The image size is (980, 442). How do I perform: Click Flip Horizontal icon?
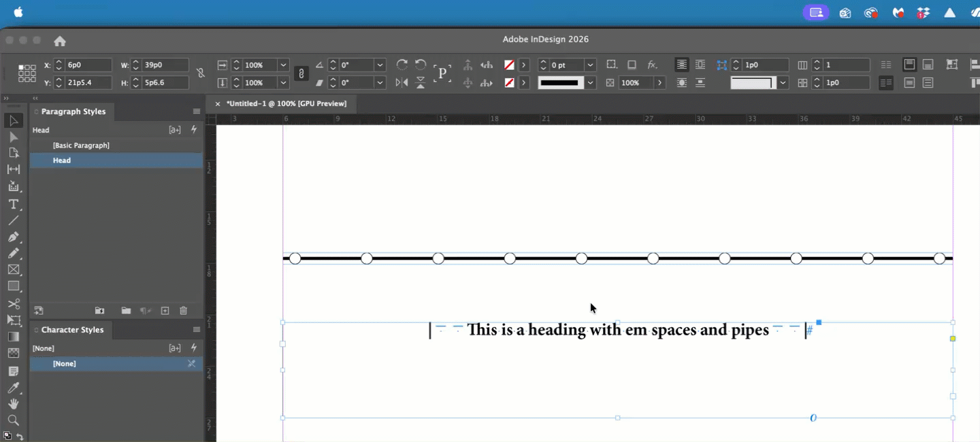coord(402,82)
